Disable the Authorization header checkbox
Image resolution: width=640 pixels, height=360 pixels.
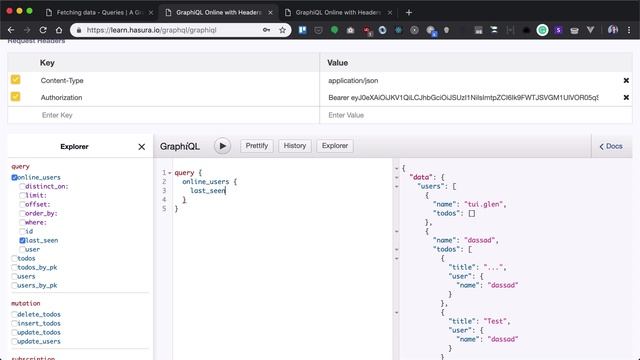click(x=16, y=97)
